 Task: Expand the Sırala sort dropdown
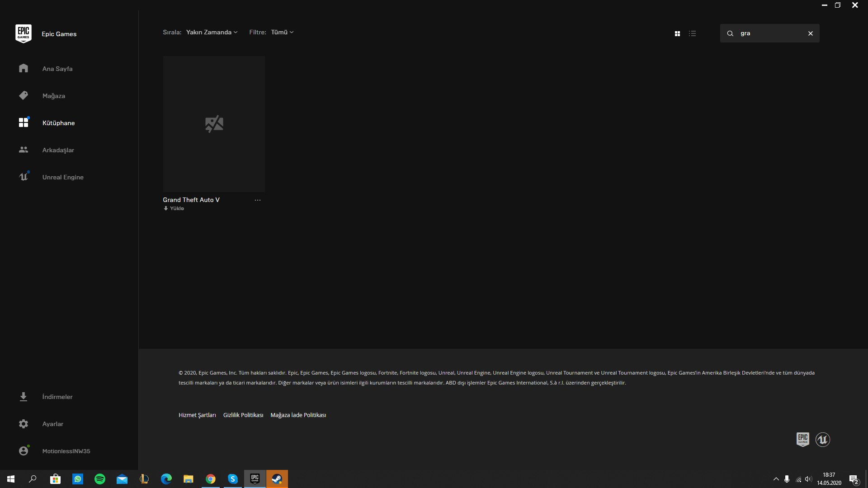point(211,32)
